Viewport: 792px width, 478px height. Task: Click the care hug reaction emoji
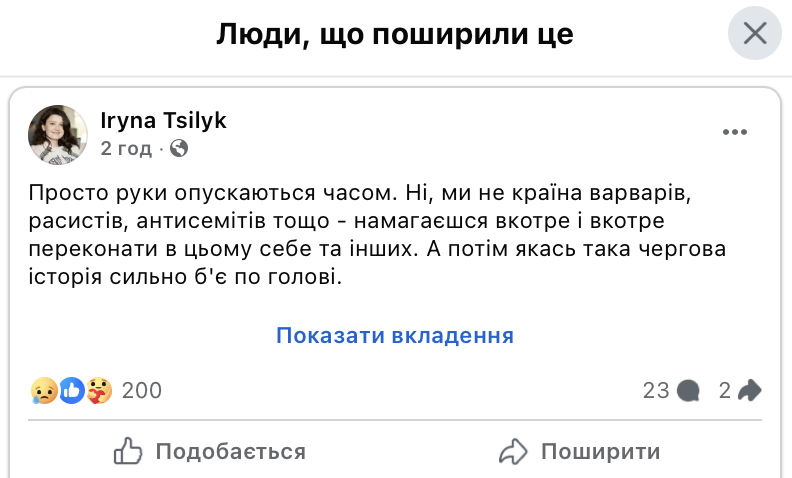(98, 390)
